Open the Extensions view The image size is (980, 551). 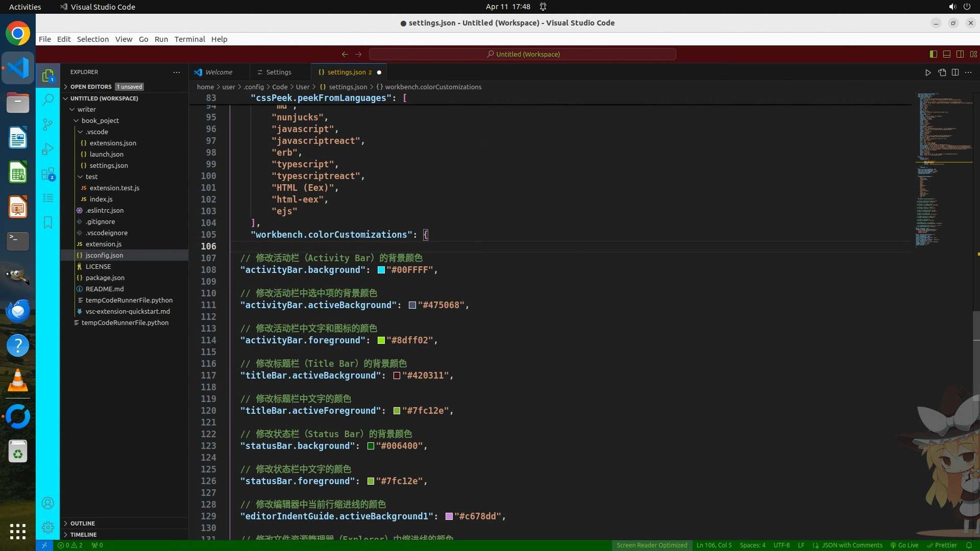tap(48, 174)
